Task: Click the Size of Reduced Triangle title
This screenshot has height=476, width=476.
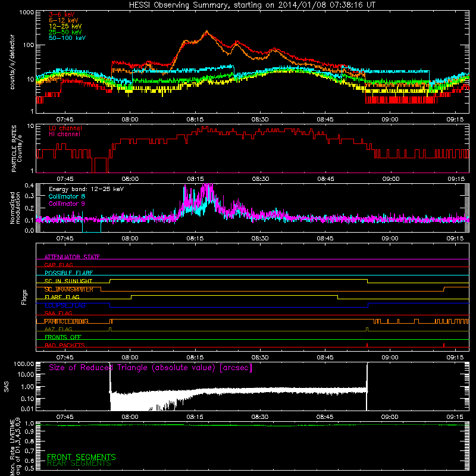Action: point(151,368)
